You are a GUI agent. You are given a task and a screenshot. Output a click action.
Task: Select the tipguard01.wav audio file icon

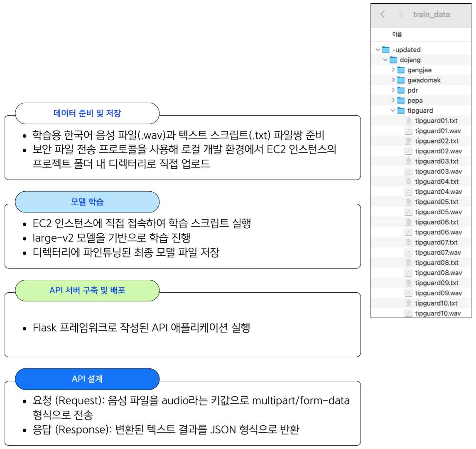click(x=409, y=131)
